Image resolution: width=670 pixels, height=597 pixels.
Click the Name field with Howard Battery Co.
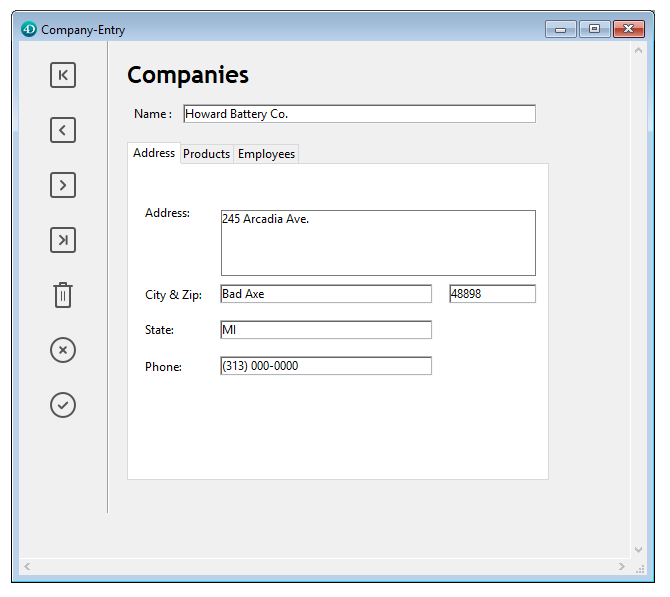click(359, 114)
